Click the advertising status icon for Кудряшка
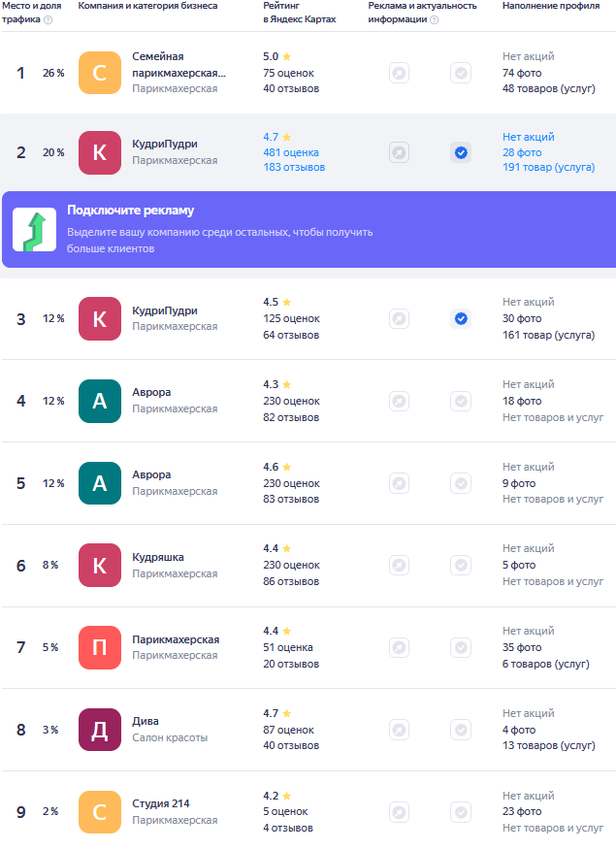 point(399,566)
